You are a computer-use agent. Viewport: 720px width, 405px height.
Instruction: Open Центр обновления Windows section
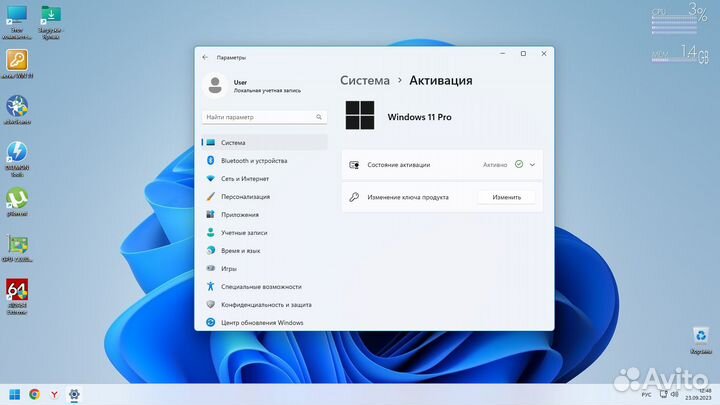(264, 322)
